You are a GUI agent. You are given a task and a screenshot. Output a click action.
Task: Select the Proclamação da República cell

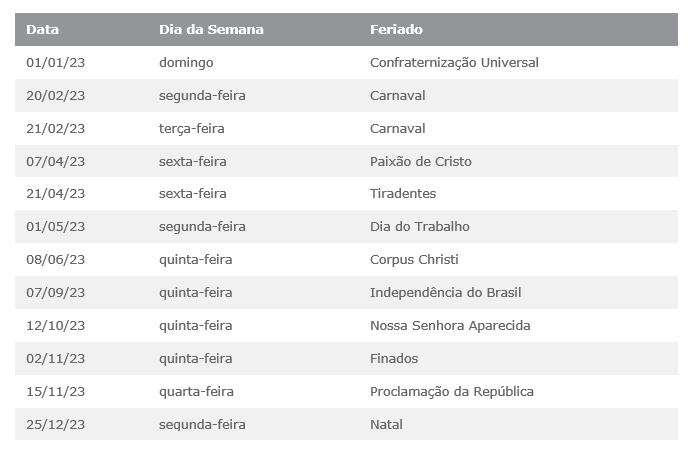coord(452,392)
